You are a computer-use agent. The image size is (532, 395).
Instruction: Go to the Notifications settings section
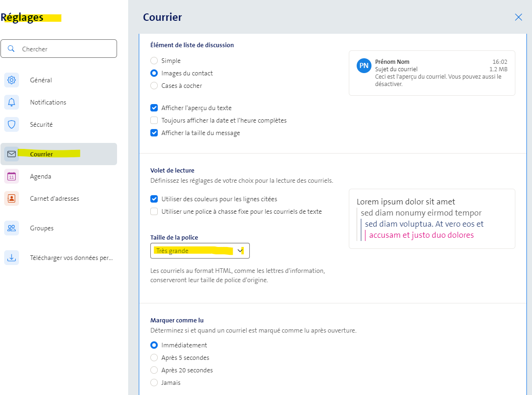[48, 102]
